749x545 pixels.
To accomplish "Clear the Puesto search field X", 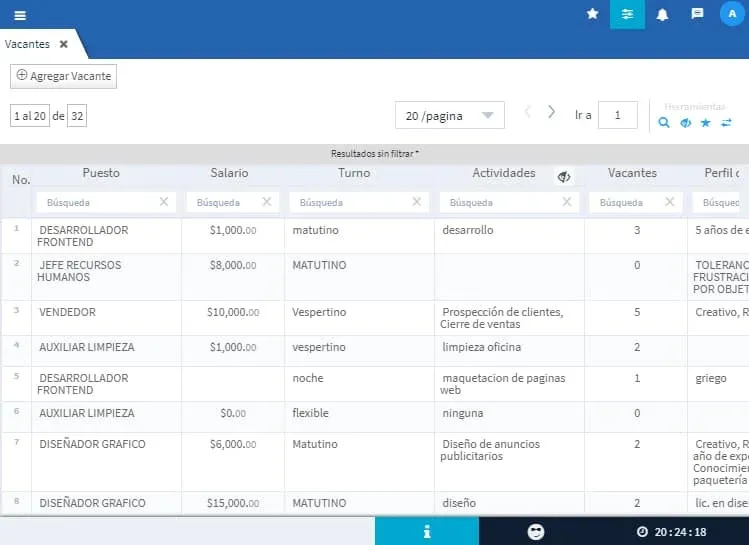I will [x=164, y=202].
